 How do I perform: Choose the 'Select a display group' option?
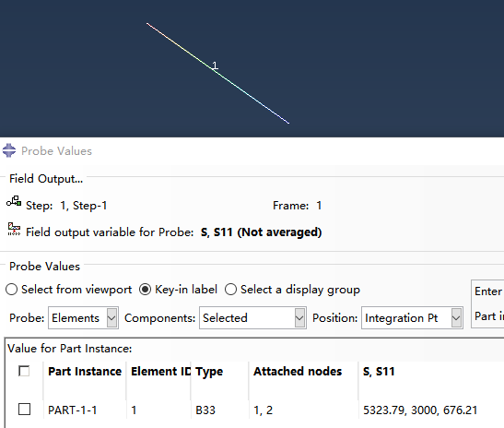tap(230, 290)
